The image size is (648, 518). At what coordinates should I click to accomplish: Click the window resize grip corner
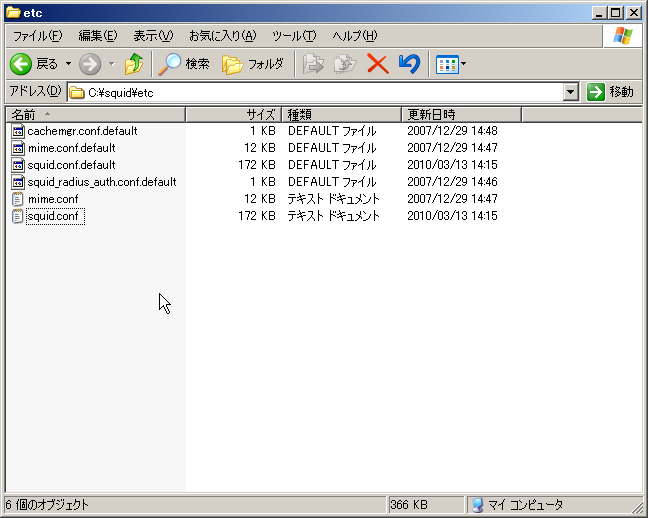click(x=637, y=507)
